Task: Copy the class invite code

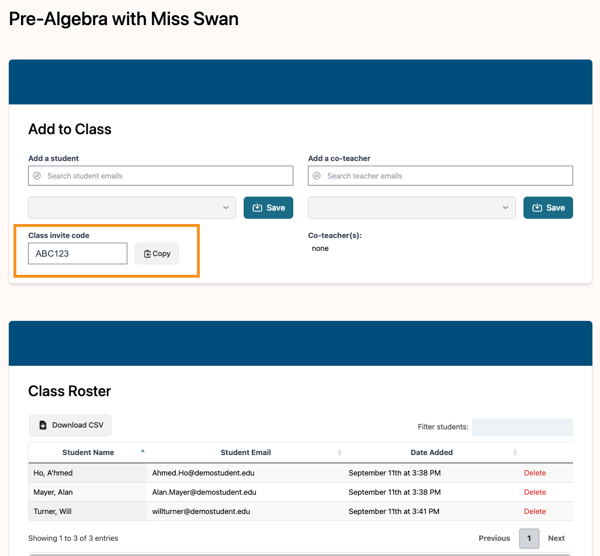Action: pos(157,253)
